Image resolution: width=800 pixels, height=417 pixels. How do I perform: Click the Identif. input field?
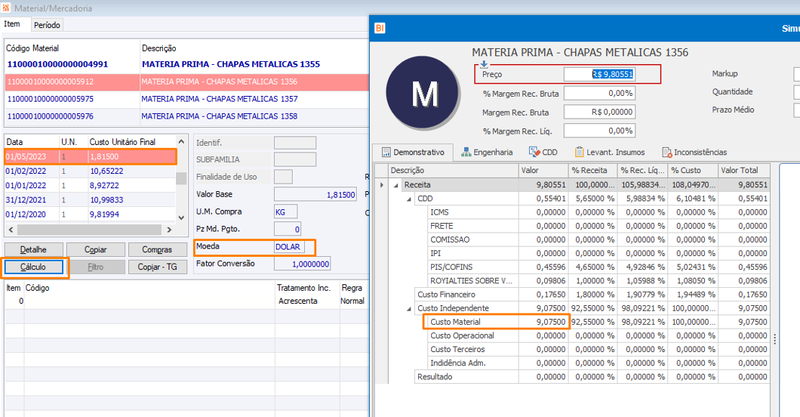coord(295,143)
